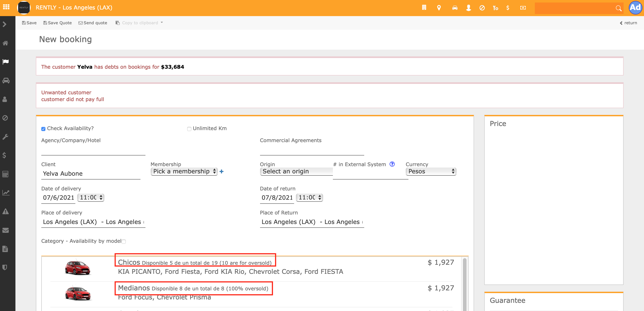Open the customers person icon in sidebar

tap(5, 99)
